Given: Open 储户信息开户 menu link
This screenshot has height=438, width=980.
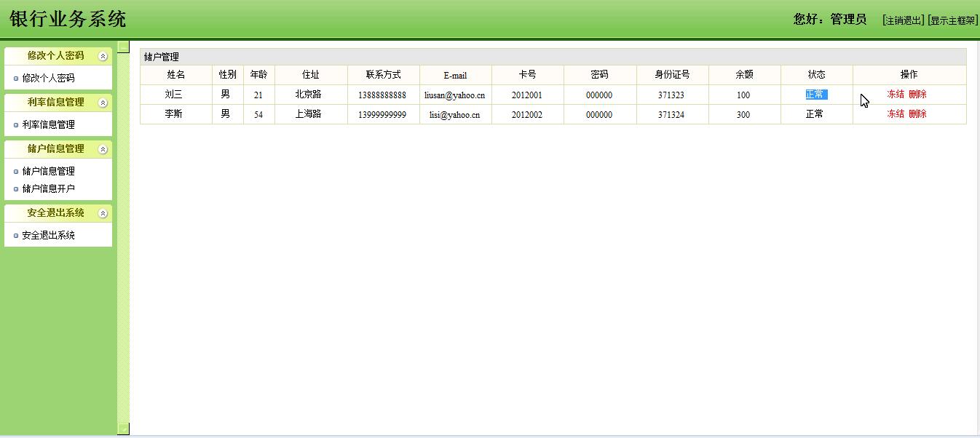Looking at the screenshot, I should click(x=48, y=188).
